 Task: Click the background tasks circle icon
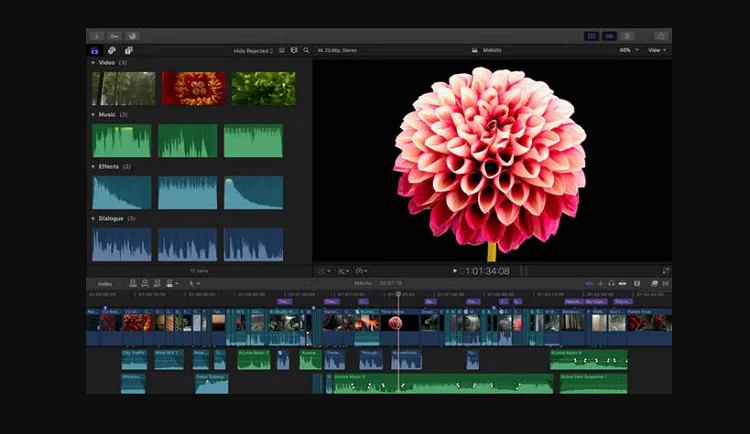click(x=133, y=35)
